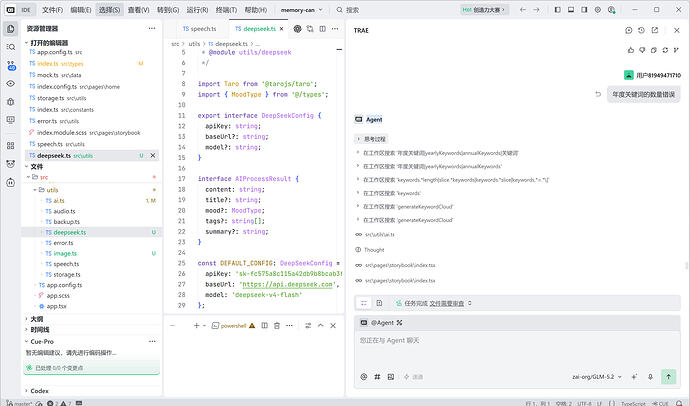Click the thumbs-up icon in TRAE panel
The image size is (690, 406).
point(631,50)
